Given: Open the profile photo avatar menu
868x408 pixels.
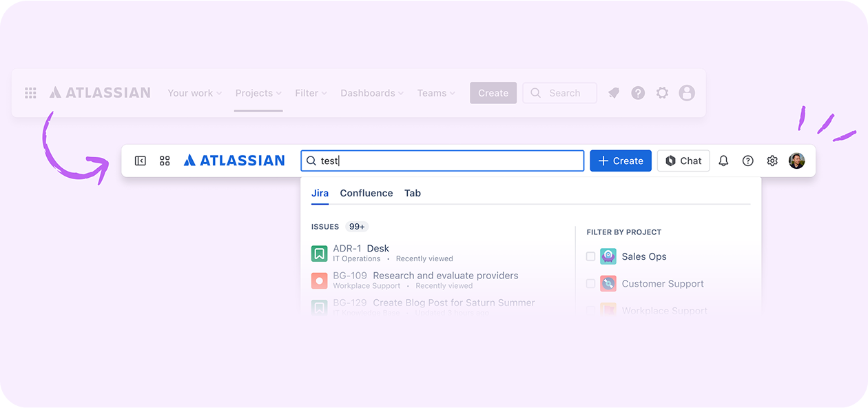Looking at the screenshot, I should 796,161.
